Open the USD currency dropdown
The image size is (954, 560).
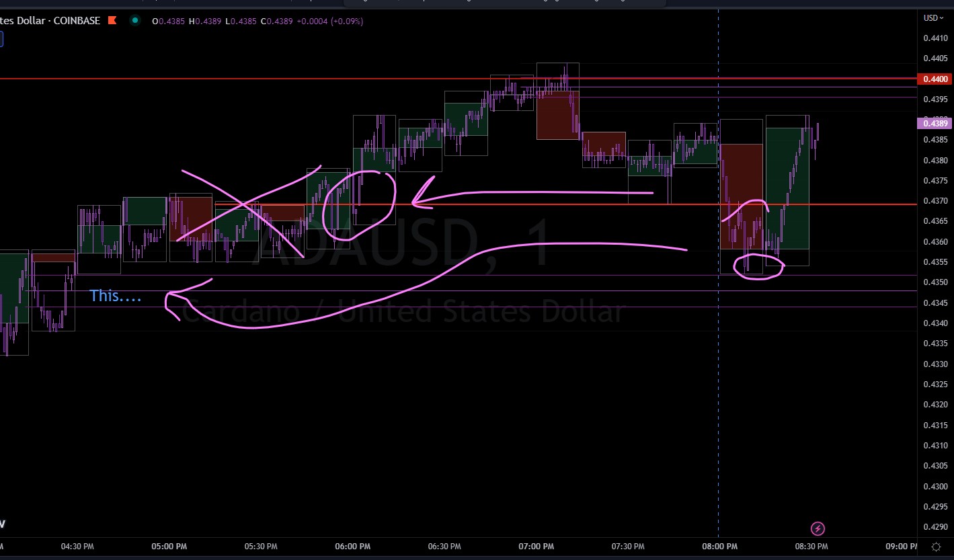coord(935,18)
